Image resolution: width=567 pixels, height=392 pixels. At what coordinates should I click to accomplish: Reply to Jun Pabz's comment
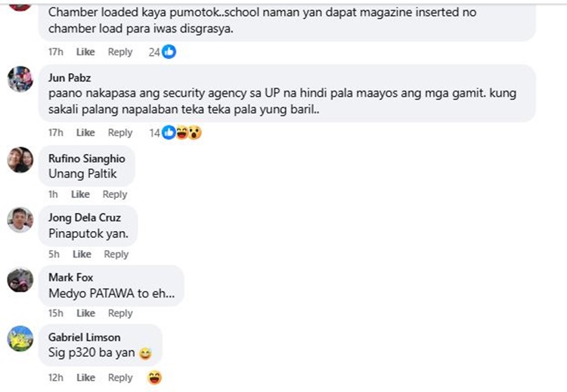120,133
